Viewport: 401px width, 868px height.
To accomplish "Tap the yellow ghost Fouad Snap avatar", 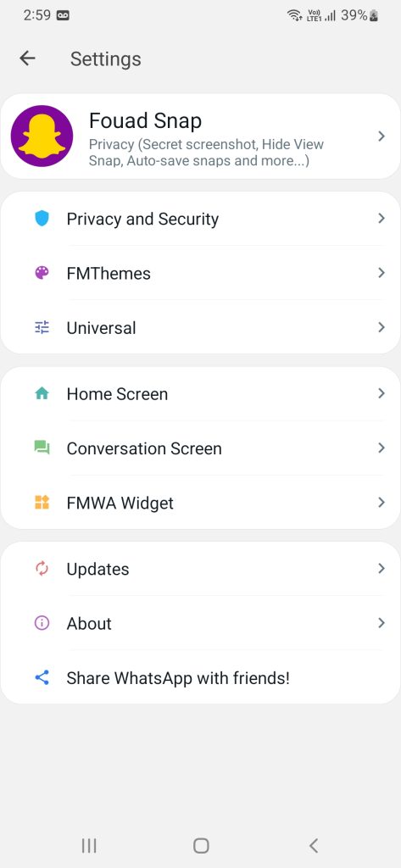I will (42, 136).
